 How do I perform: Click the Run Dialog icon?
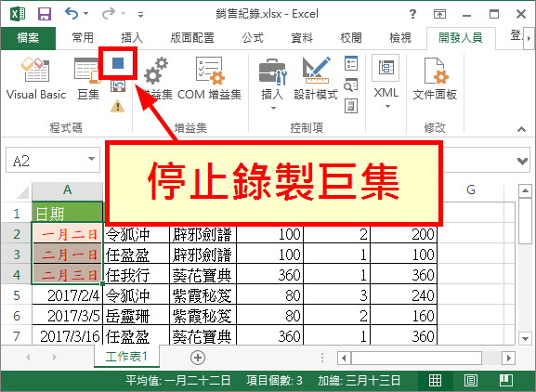click(351, 106)
